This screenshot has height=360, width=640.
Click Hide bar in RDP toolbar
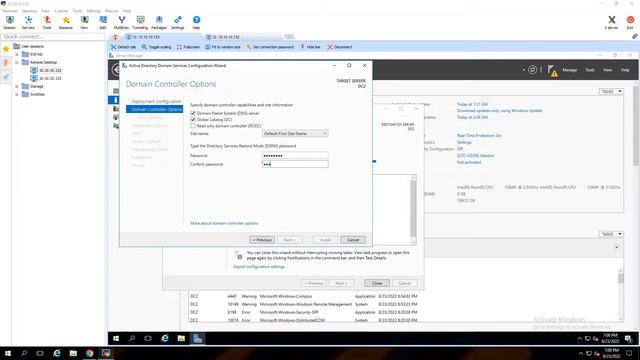tap(310, 47)
